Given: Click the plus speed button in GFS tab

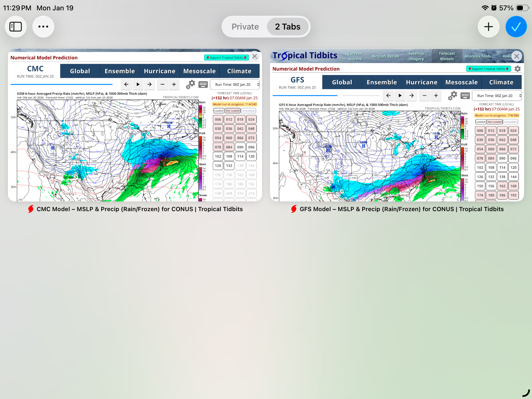Looking at the screenshot, I should point(436,96).
